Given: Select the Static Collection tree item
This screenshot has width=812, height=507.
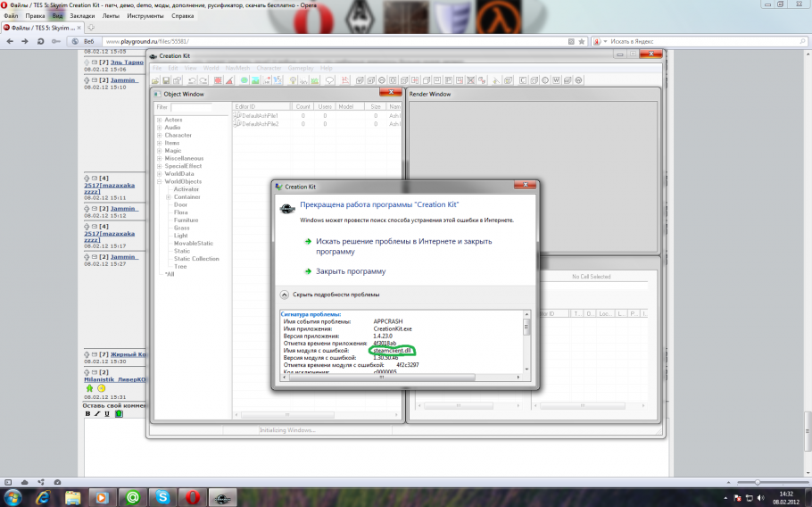Looking at the screenshot, I should tap(196, 259).
